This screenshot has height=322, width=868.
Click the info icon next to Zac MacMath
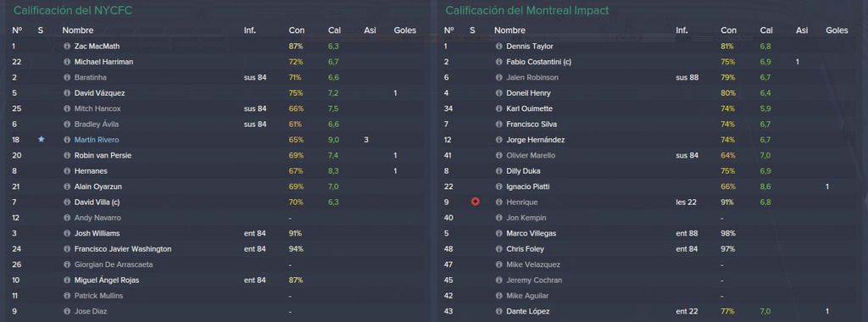[x=67, y=47]
